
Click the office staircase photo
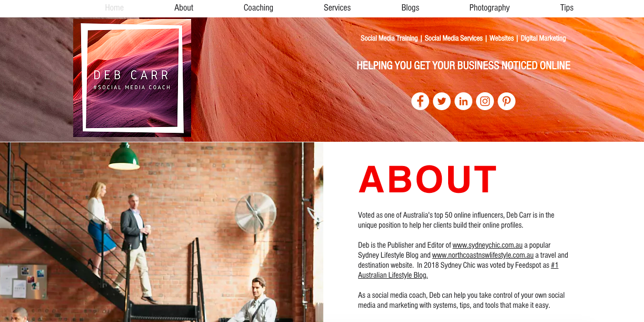pos(162,232)
